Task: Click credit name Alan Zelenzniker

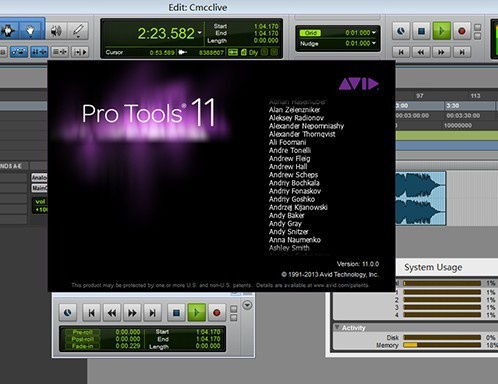Action: (x=294, y=110)
